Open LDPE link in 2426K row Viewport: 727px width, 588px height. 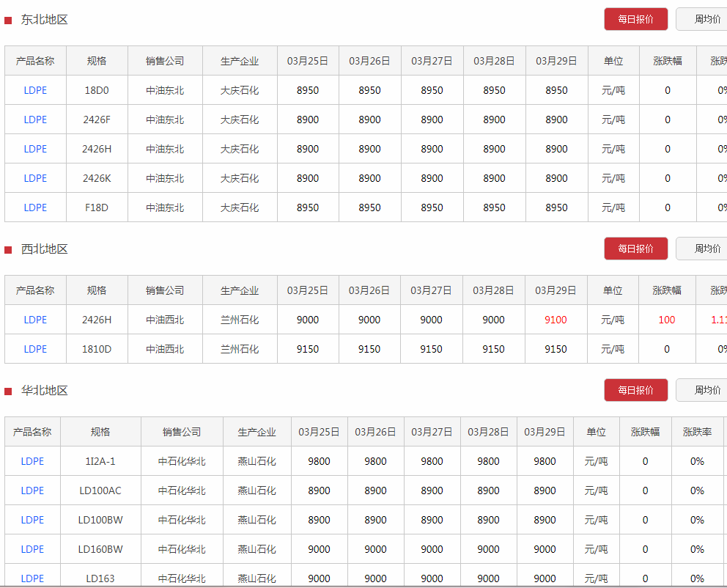35,178
